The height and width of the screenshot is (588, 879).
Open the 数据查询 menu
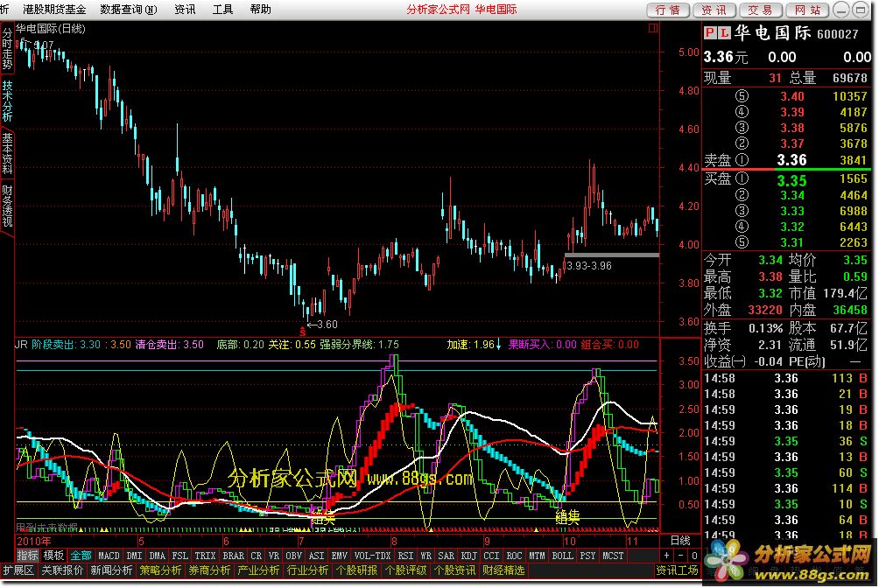point(129,9)
